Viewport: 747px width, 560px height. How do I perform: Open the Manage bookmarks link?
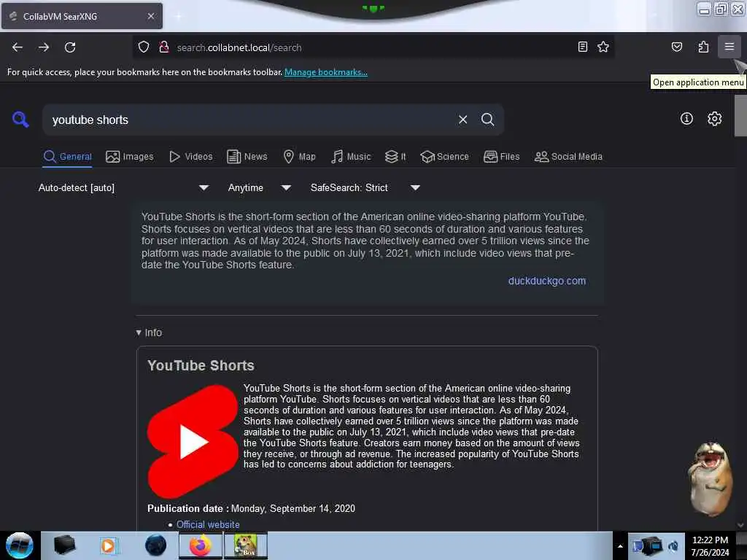(x=326, y=72)
